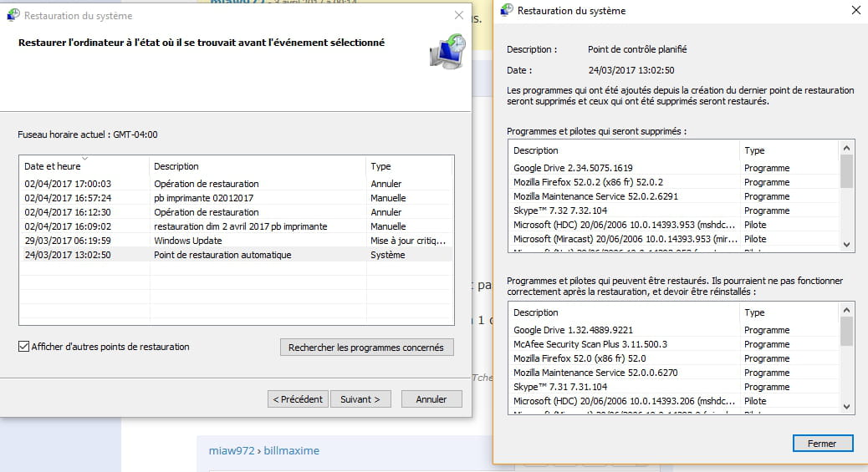Select McAfee Security Scan Plus 3.11.500.3
This screenshot has width=868, height=472.
(674, 344)
